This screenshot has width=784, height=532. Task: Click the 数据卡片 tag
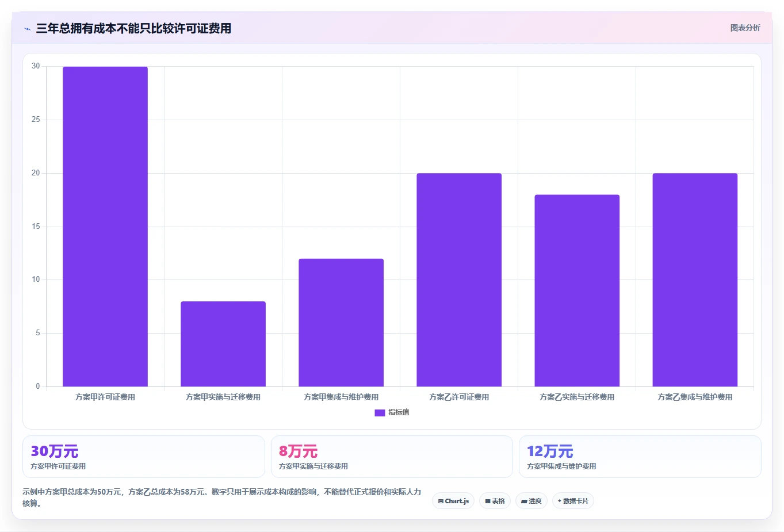pyautogui.click(x=573, y=501)
